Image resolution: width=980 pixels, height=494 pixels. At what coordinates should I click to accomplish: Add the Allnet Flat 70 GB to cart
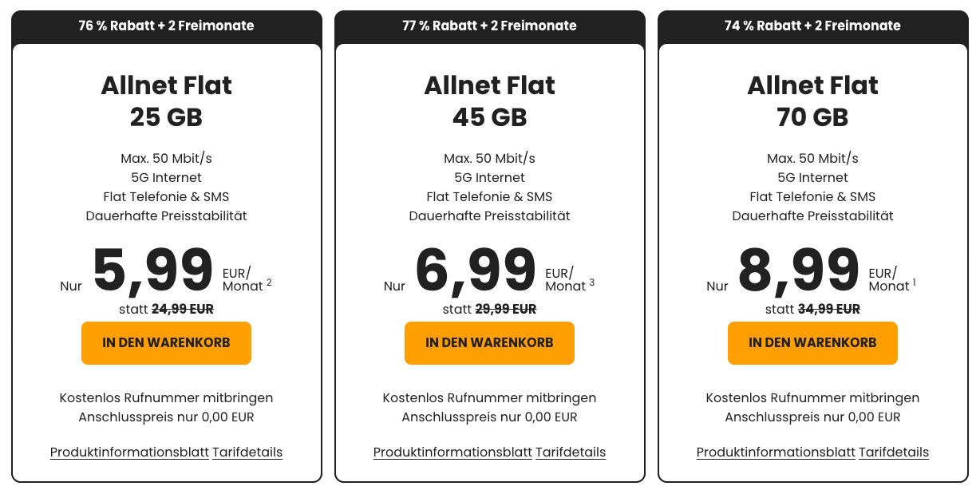point(812,342)
